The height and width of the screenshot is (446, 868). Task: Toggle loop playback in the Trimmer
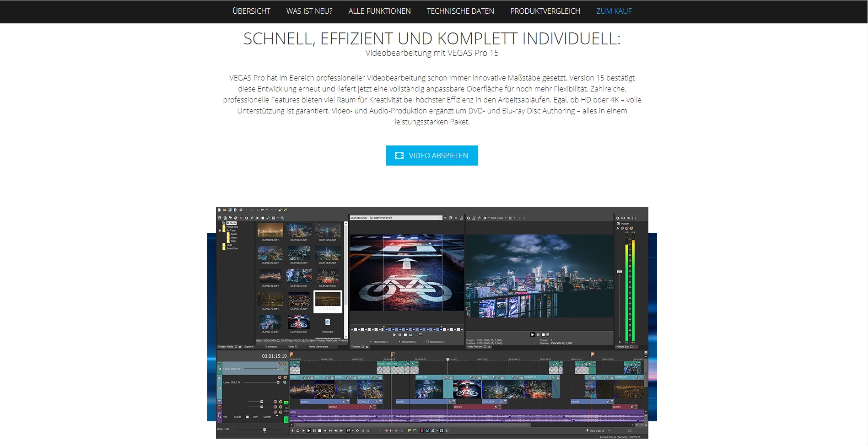pos(410,335)
